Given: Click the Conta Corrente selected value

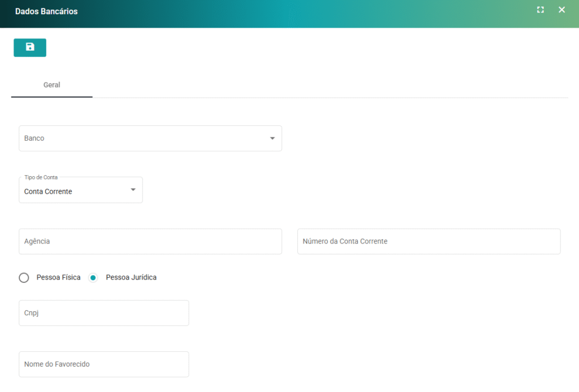Looking at the screenshot, I should coord(48,192).
